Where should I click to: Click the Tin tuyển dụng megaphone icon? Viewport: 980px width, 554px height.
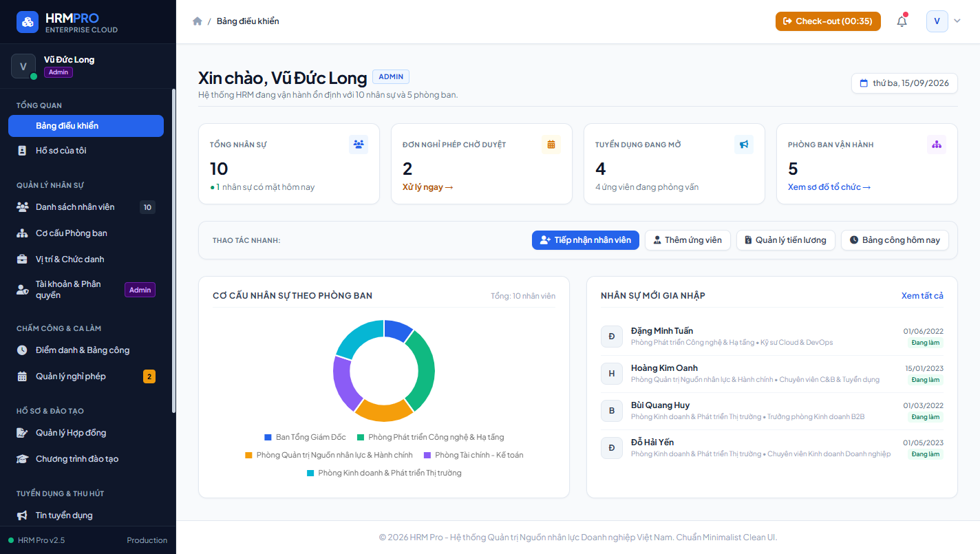22,515
